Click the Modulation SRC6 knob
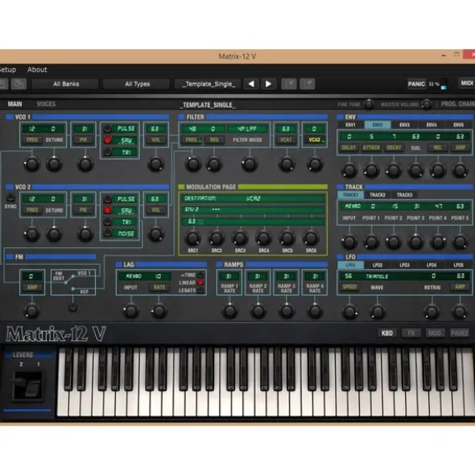The height and width of the screenshot is (476, 475). (x=311, y=238)
